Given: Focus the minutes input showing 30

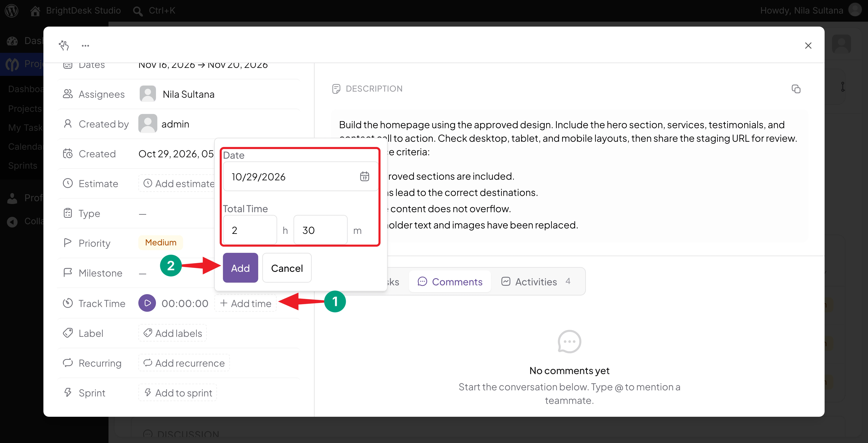Looking at the screenshot, I should click(320, 230).
